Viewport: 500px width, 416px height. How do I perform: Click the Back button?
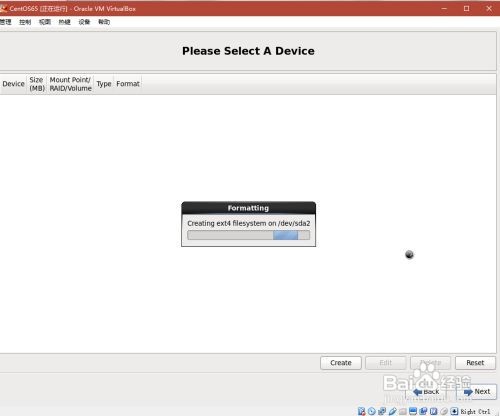426,391
